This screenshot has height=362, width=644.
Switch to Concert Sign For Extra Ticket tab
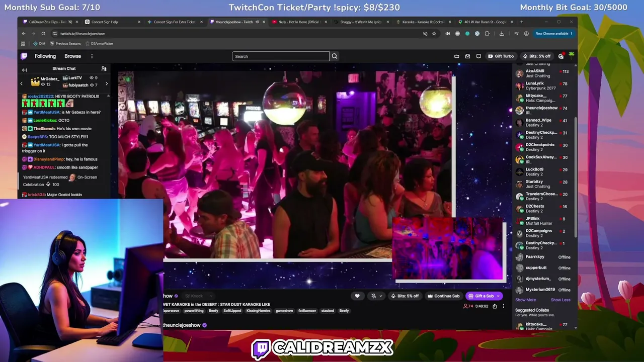(x=174, y=22)
